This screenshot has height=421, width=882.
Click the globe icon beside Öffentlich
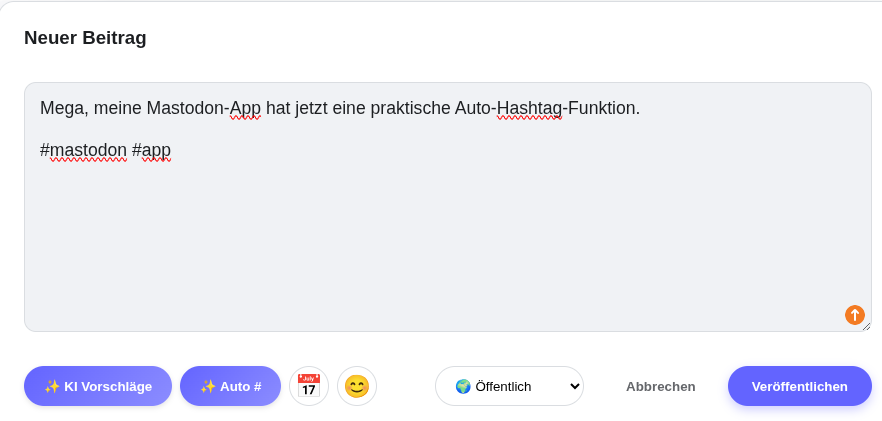[463, 386]
